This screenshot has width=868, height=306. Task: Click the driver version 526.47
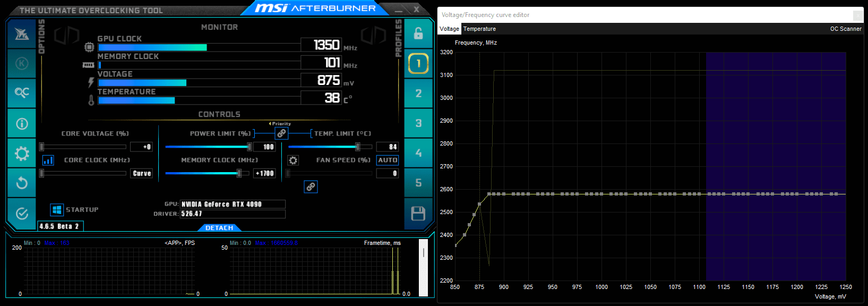click(x=233, y=214)
